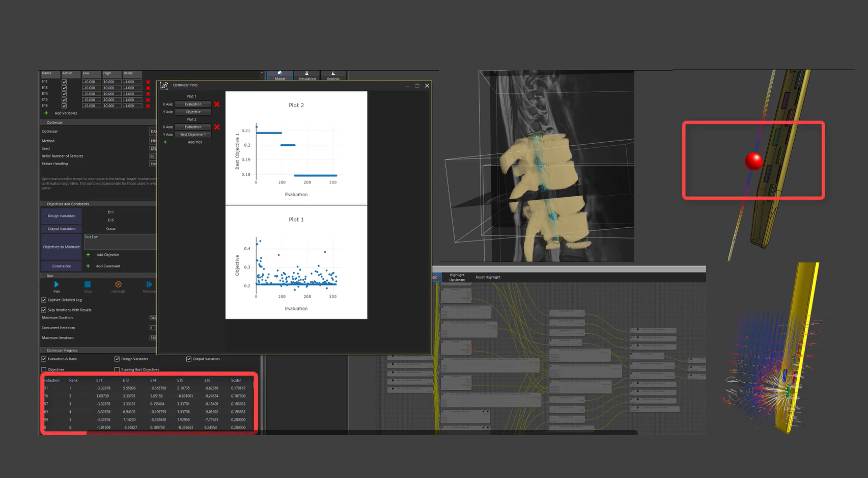Disable Capture Detailed Log
This screenshot has width=868, height=478.
pos(44,300)
